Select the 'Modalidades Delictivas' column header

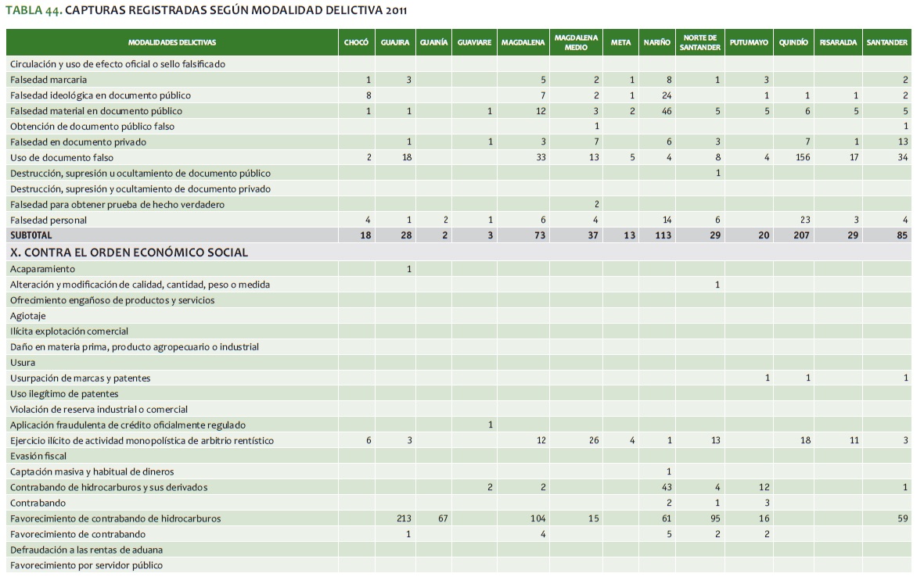point(172,42)
